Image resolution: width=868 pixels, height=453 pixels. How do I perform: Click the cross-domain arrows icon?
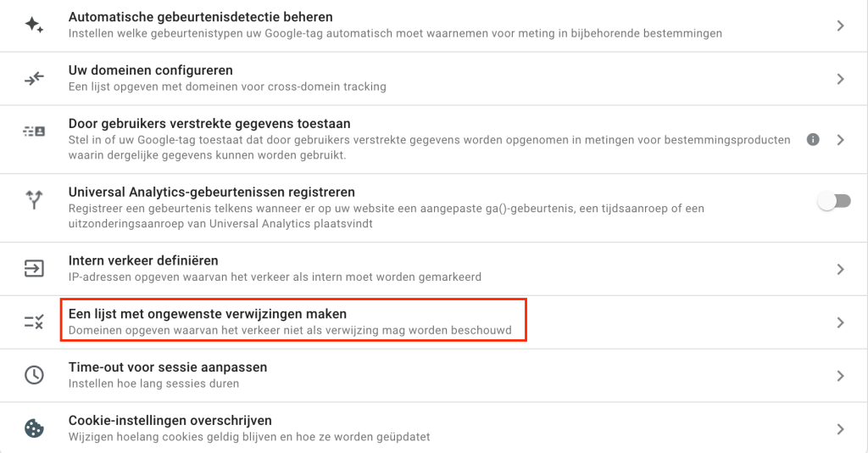[x=34, y=78]
